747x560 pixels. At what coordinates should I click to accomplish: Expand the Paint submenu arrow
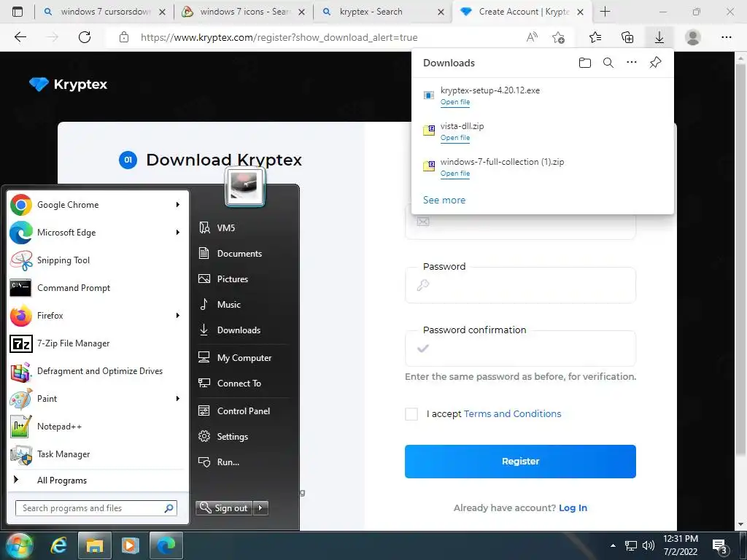(178, 399)
